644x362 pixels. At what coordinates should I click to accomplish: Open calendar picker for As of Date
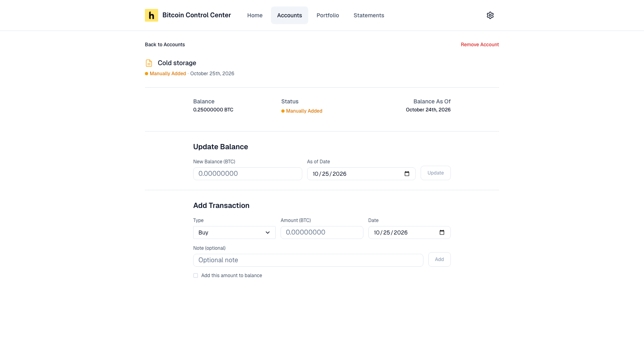[407, 174]
